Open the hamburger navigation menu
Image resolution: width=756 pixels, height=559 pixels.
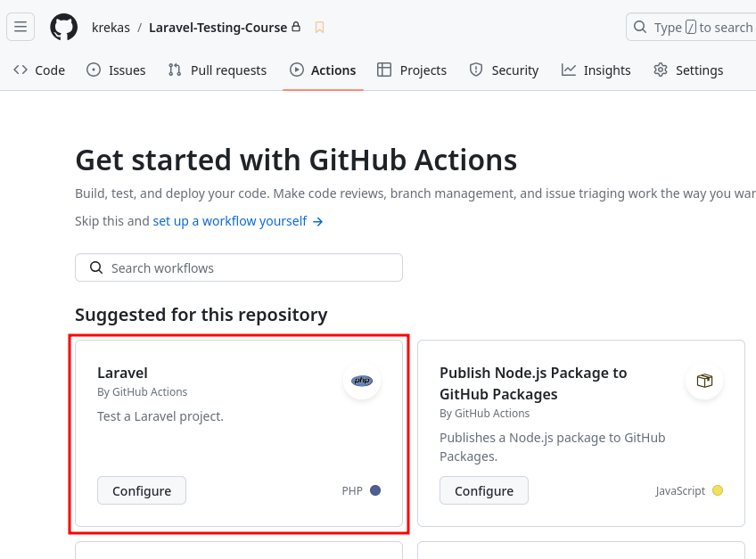(x=21, y=27)
